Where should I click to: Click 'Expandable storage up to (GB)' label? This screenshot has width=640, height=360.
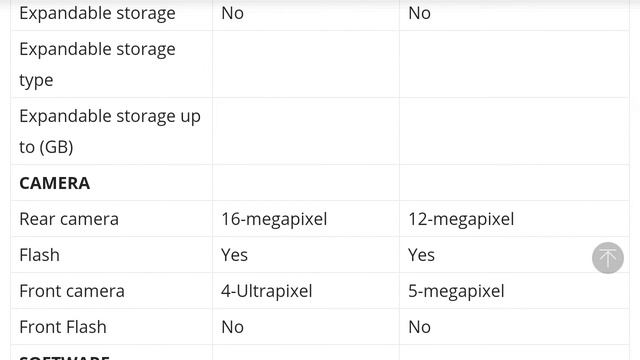pos(110,131)
